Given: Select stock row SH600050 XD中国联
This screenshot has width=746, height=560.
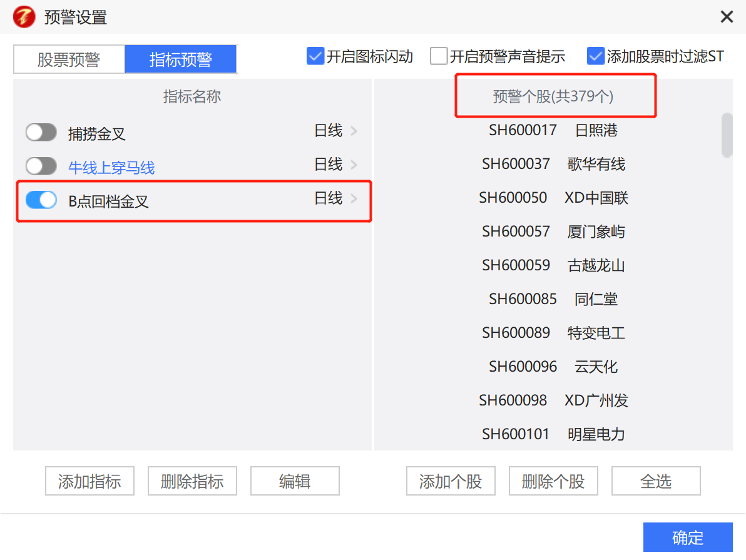Looking at the screenshot, I should (553, 198).
